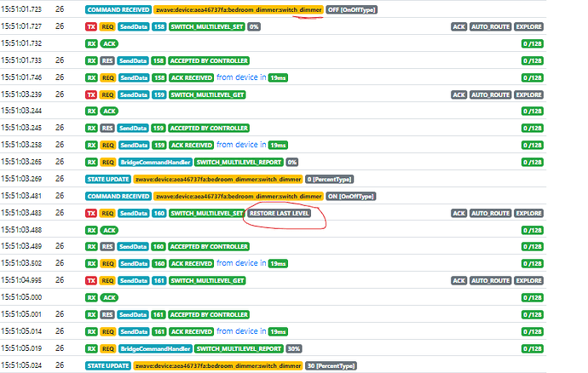Click the device path in the 15:51:03.269 row

coord(218,179)
